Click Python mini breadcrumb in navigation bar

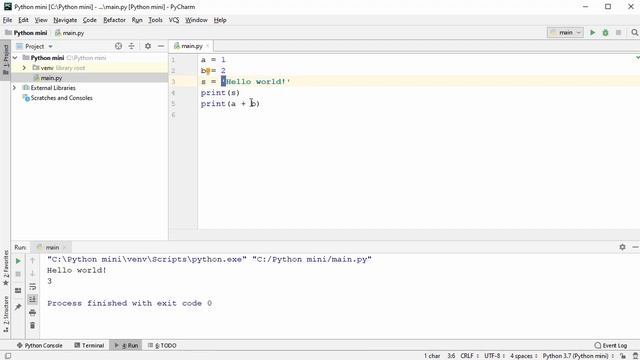point(26,33)
